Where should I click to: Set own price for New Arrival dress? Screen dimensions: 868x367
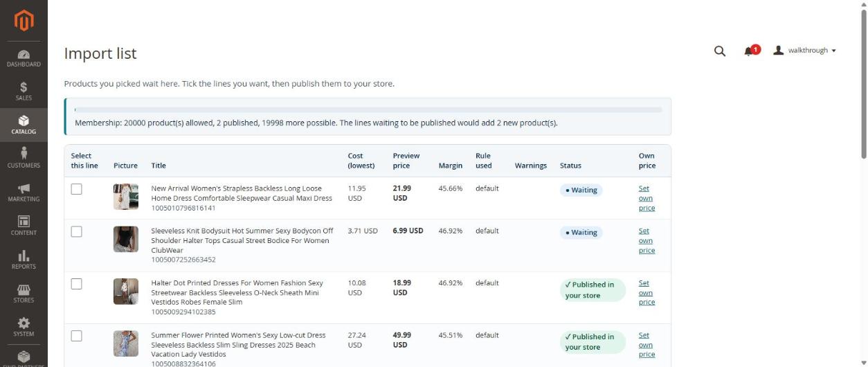click(647, 198)
